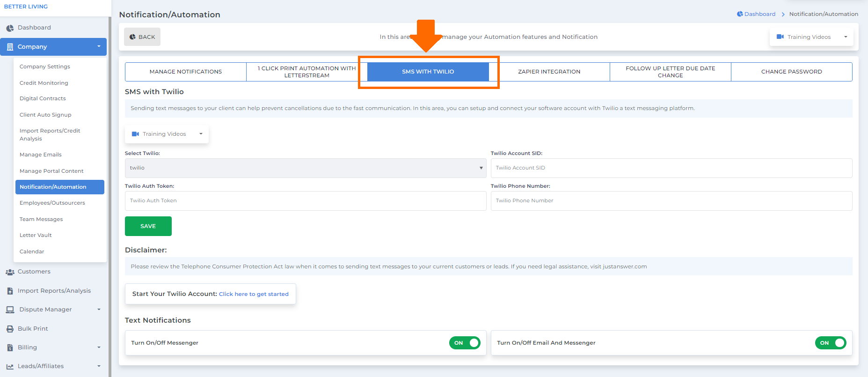The image size is (868, 377).
Task: Select the SMS with Twilio tab
Action: (428, 72)
